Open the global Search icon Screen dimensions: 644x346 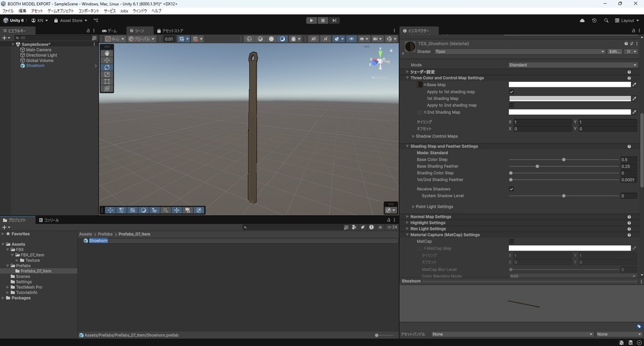tap(606, 21)
